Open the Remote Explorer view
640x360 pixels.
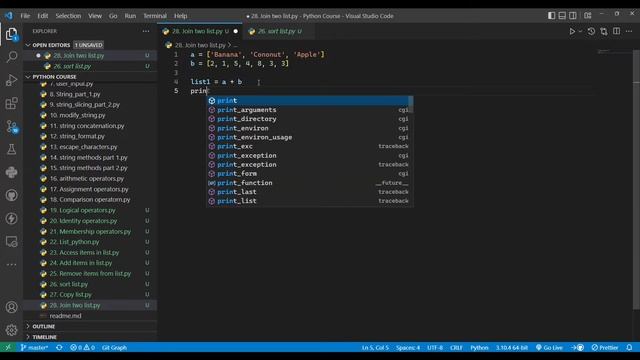(11, 242)
